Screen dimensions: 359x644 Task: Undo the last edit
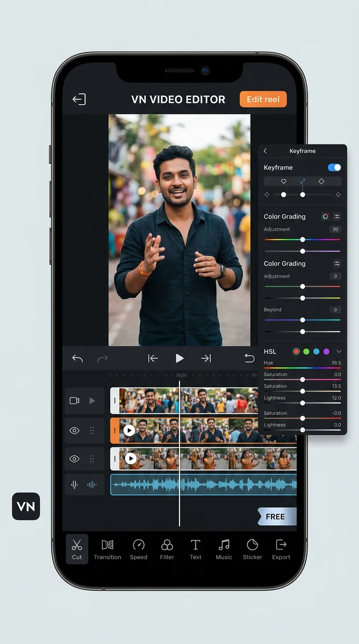78,359
